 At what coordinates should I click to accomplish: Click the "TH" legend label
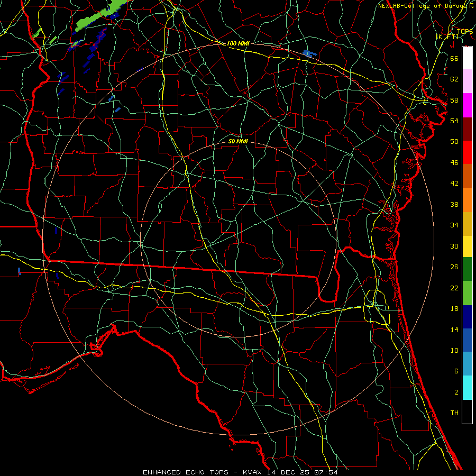(454, 413)
